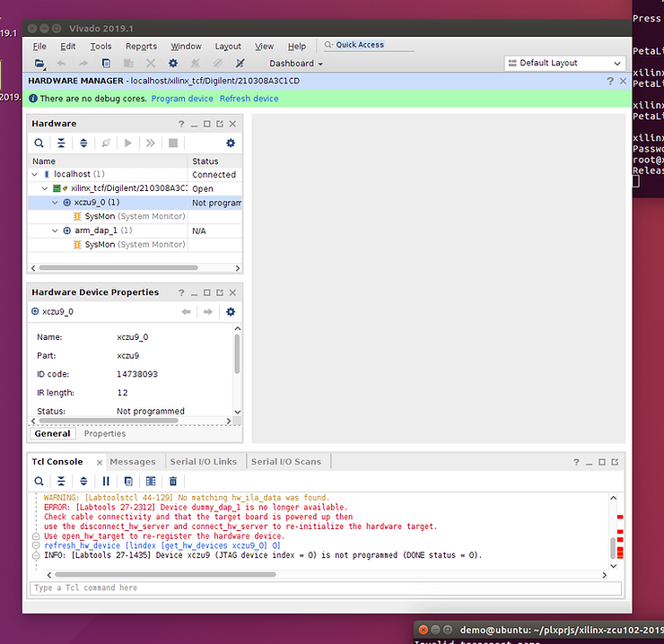The height and width of the screenshot is (644, 664).
Task: Switch to Properties tab in device properties
Action: coord(105,433)
